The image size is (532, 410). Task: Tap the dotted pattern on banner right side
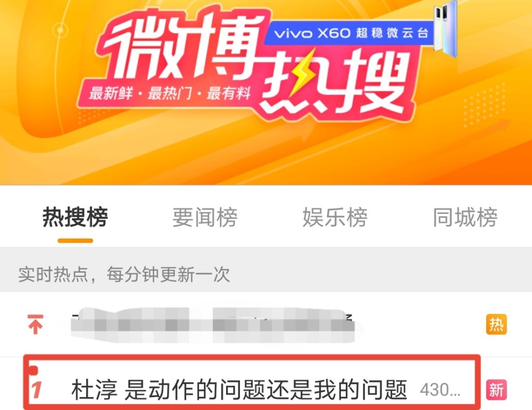(484, 105)
